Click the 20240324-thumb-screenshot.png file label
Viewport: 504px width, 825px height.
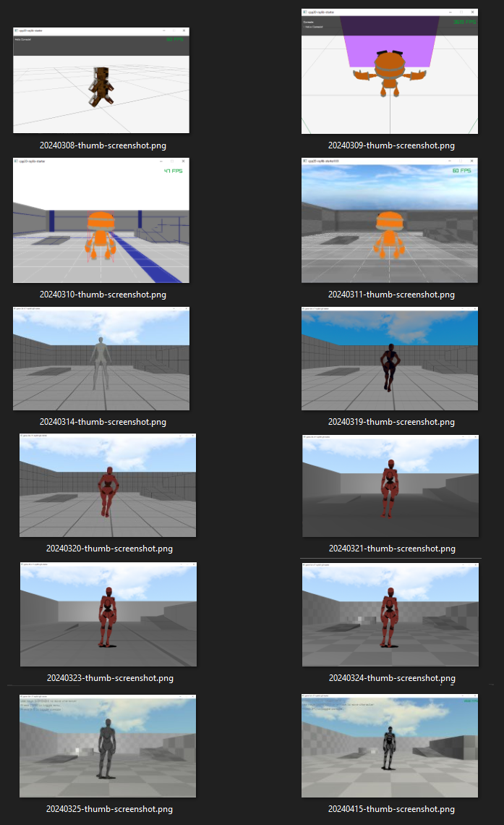coord(392,677)
